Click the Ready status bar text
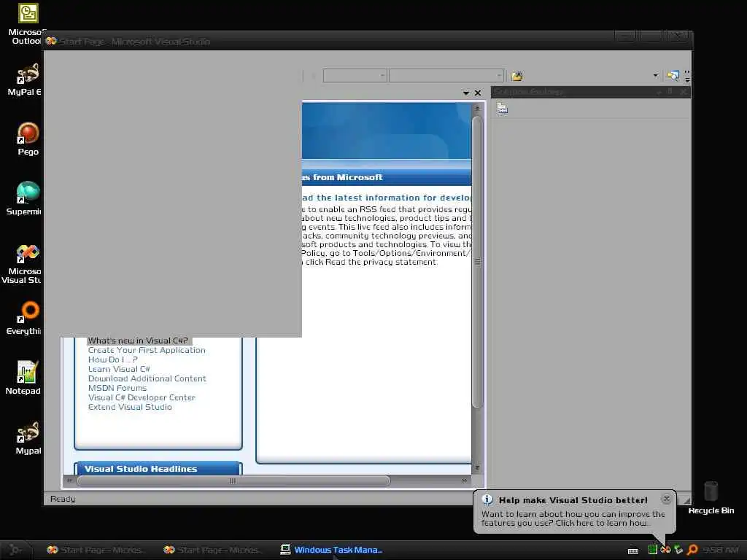 coord(63,499)
